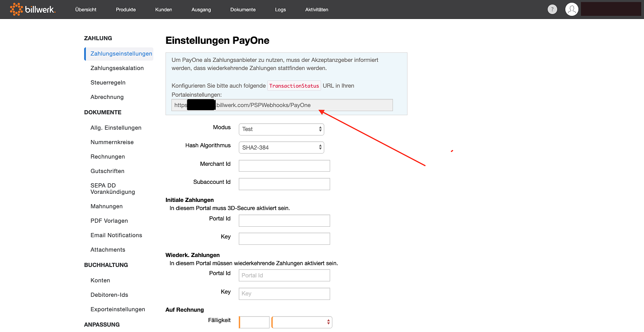Click the 3D-Secure activation hint text
This screenshot has width=644, height=332.
coord(230,208)
